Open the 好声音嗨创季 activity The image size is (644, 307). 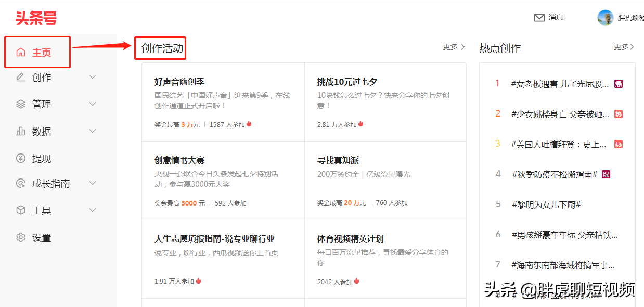pos(179,82)
